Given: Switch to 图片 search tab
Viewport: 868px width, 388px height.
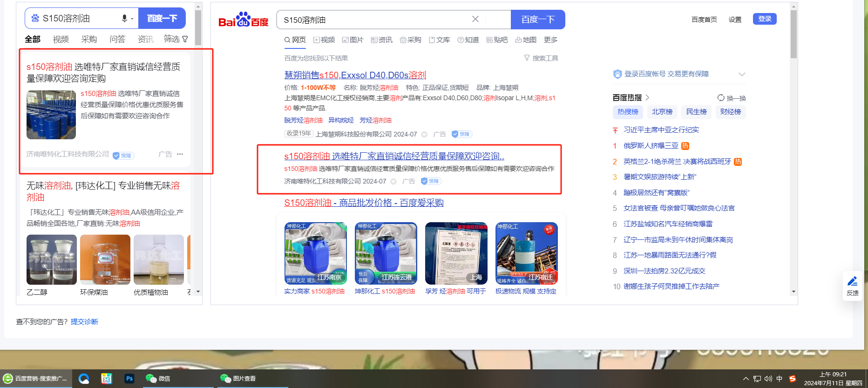Looking at the screenshot, I should pyautogui.click(x=353, y=40).
